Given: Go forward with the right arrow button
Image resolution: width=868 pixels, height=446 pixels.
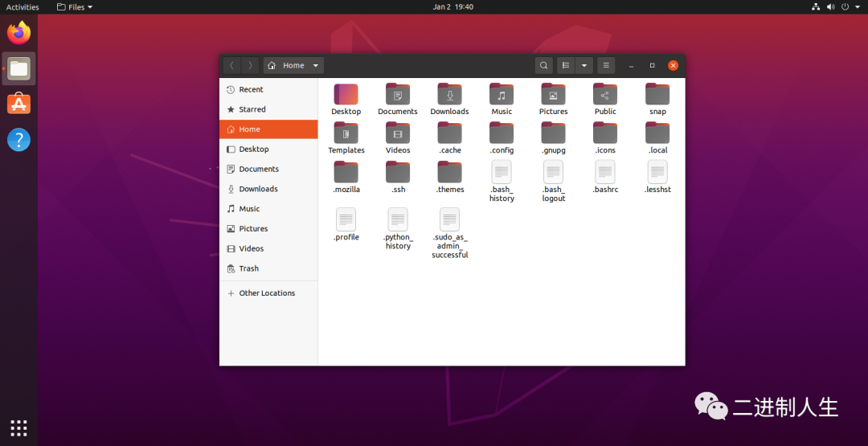Looking at the screenshot, I should point(251,65).
